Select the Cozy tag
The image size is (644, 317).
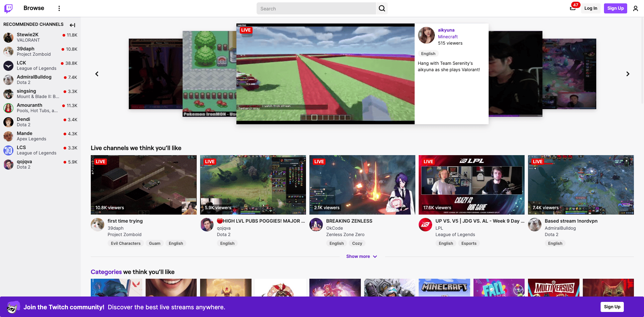(x=357, y=243)
